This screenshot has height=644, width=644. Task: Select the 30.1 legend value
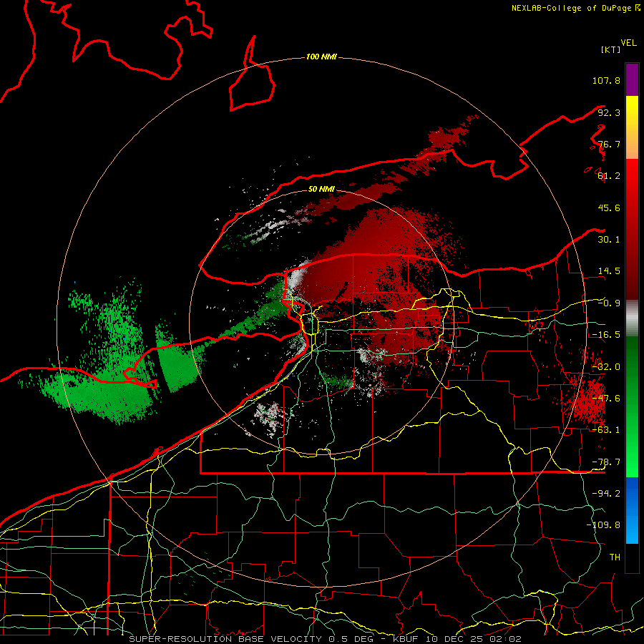pyautogui.click(x=609, y=240)
